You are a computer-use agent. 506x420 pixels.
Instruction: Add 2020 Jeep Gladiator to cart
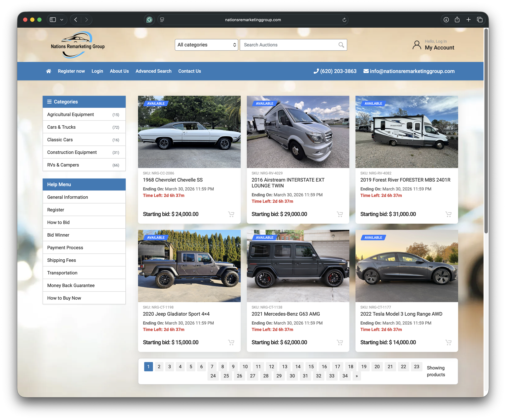click(x=231, y=342)
